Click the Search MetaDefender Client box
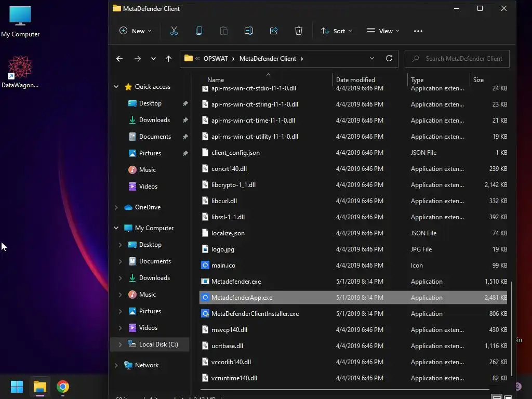The height and width of the screenshot is (399, 532). point(457,59)
